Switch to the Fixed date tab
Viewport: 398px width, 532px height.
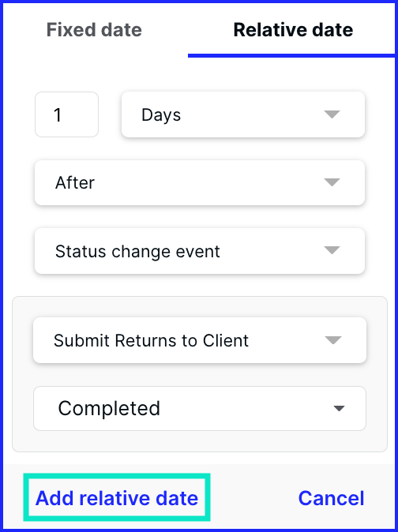pos(94,30)
